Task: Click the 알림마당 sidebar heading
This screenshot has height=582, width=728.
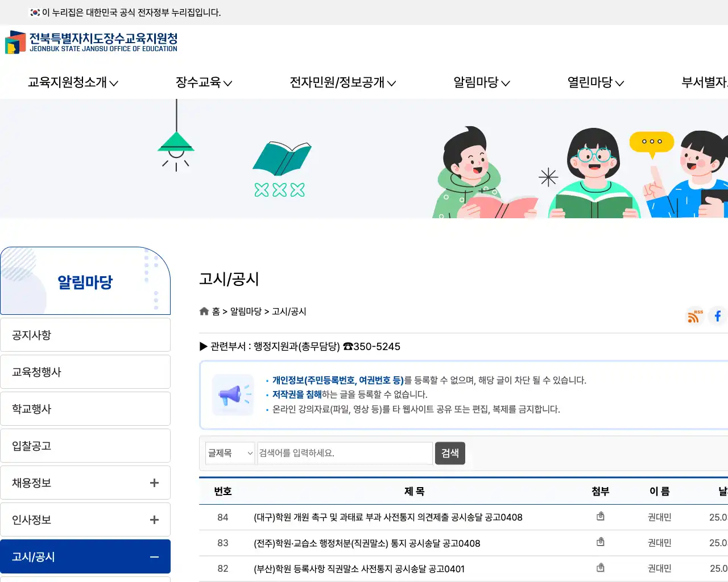Action: pyautogui.click(x=85, y=281)
